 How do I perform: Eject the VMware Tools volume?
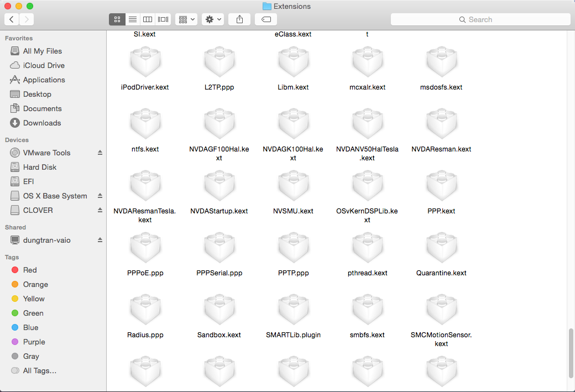click(100, 153)
